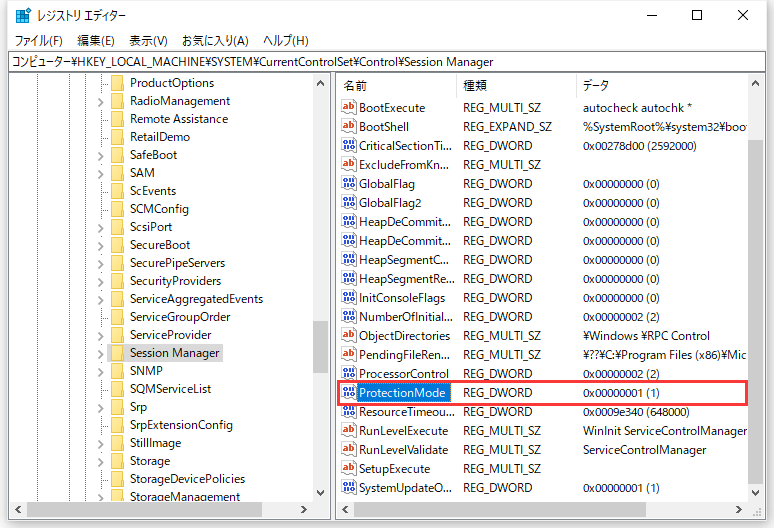Click the ProcessorControl DWORD icon
This screenshot has width=774, height=528.
pos(349,374)
